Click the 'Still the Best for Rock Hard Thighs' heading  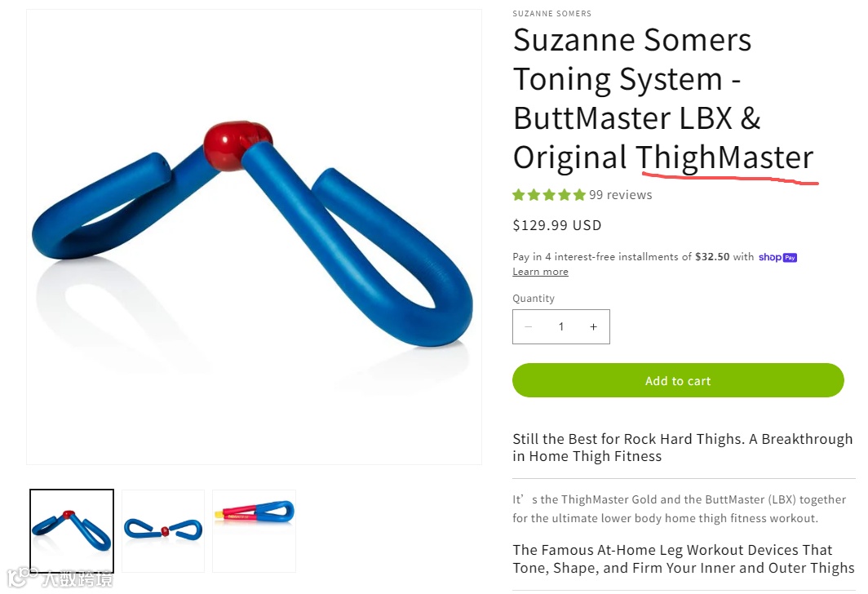point(683,447)
